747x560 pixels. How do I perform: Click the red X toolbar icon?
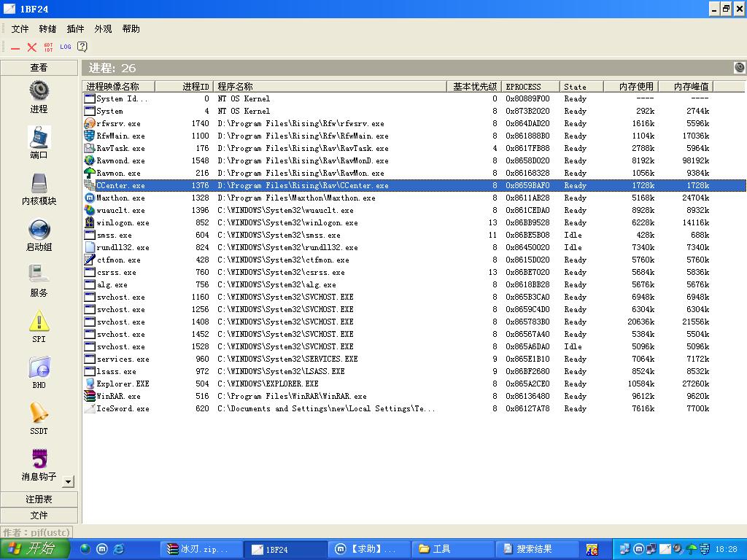32,47
